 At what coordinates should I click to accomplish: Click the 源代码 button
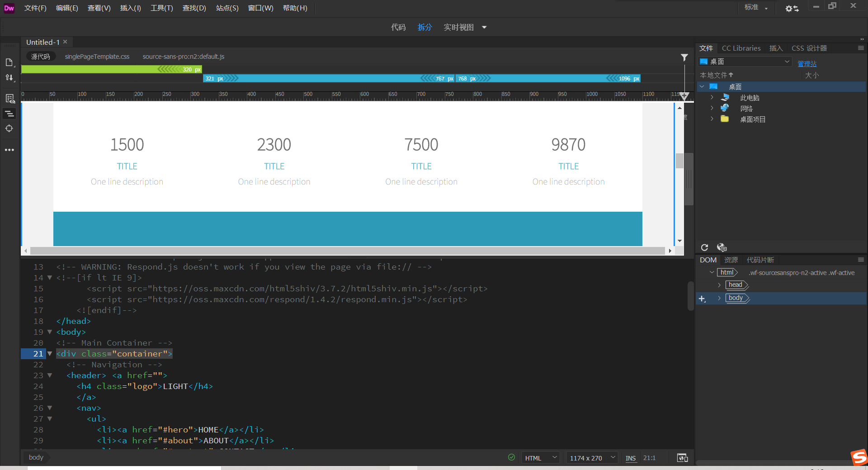tap(41, 57)
